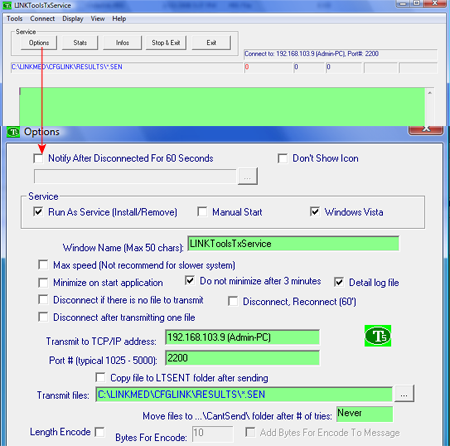Click the Port number field showing 2200
450x446 pixels.
coord(242,358)
